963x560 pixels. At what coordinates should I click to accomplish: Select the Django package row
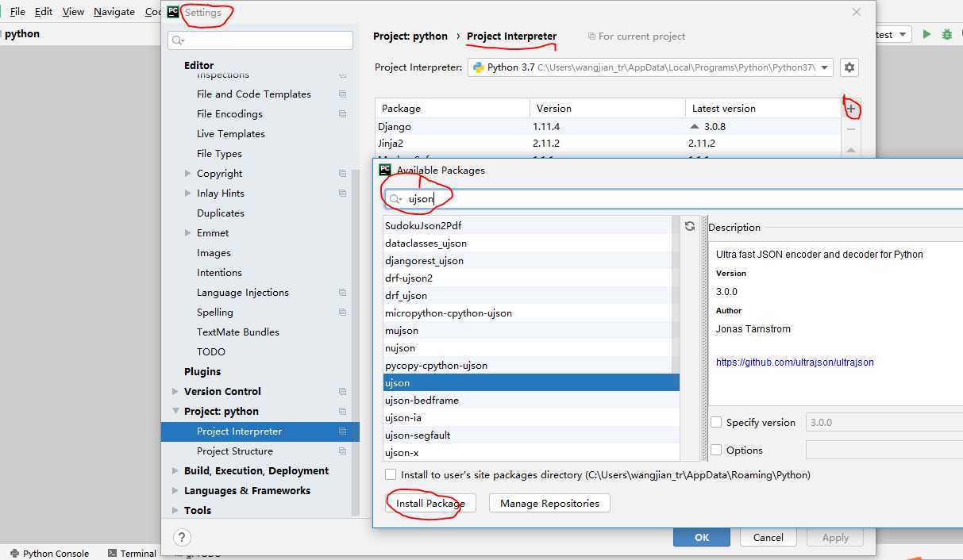[607, 127]
